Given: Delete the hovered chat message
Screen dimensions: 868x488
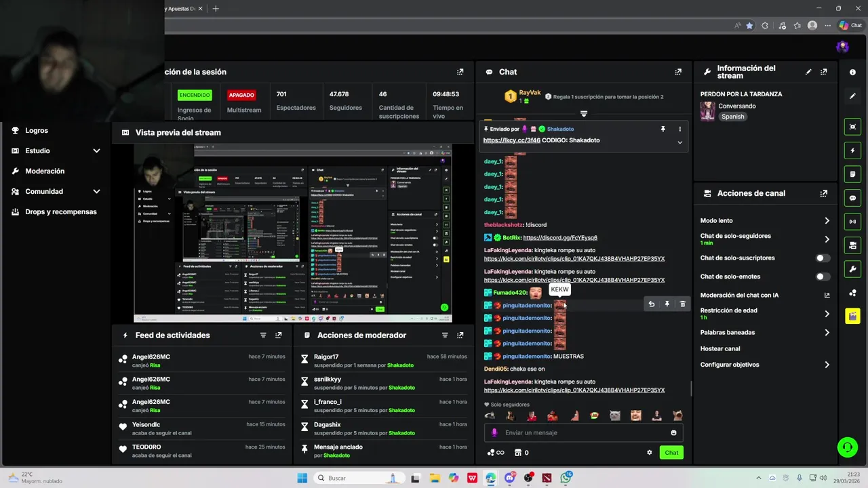Looking at the screenshot, I should 683,304.
